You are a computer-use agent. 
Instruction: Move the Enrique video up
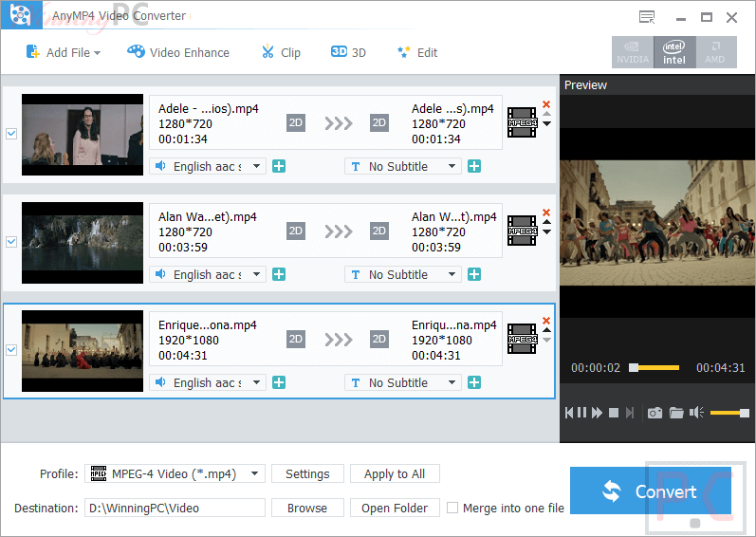(x=546, y=330)
